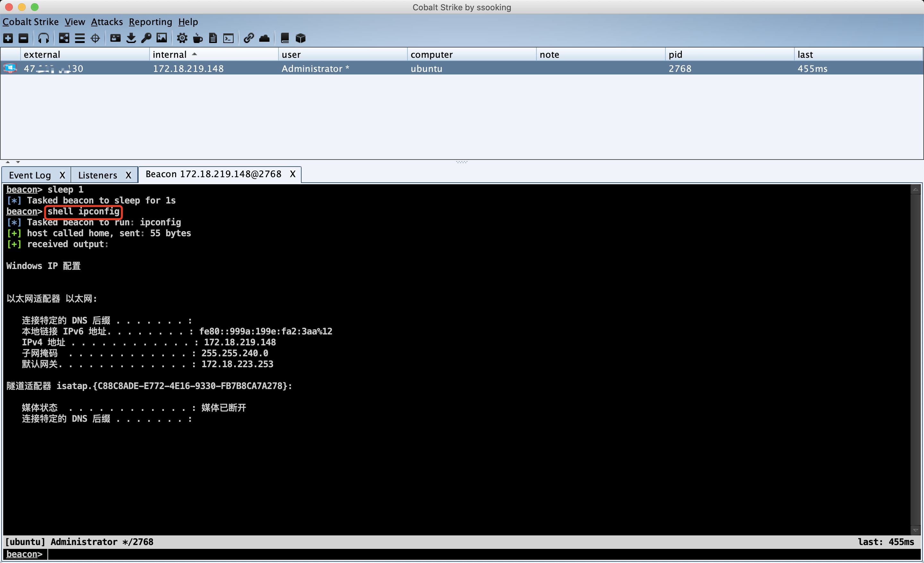Click the console scrollbar down arrow
The height and width of the screenshot is (563, 924).
[915, 530]
